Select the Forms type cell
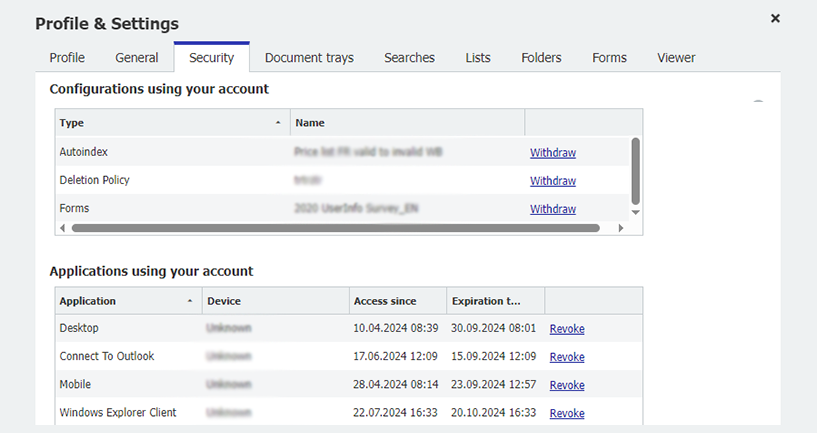817x433 pixels. click(x=74, y=208)
